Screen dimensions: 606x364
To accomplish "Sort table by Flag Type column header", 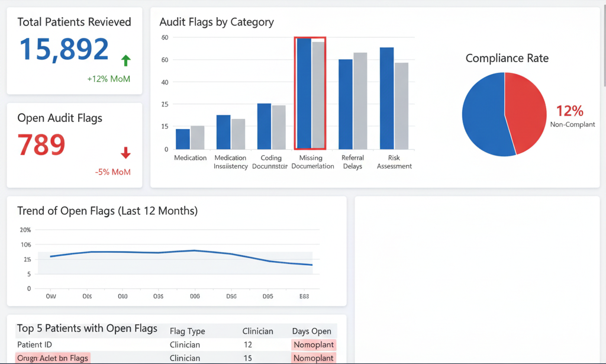I will pos(187,331).
